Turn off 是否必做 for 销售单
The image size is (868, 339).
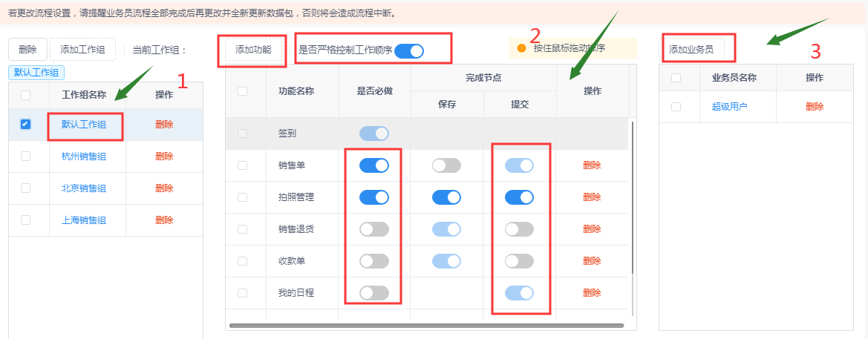click(x=374, y=165)
